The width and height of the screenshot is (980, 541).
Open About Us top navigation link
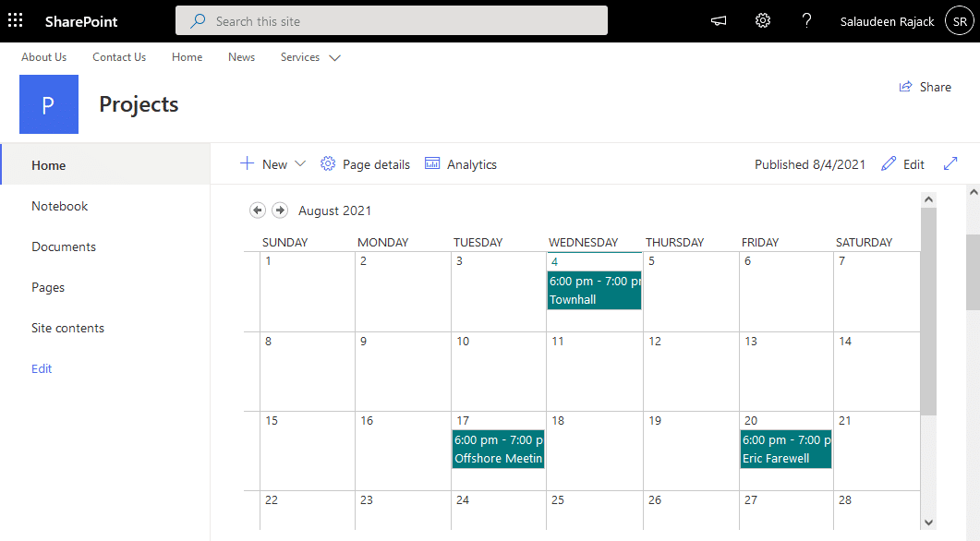coord(44,57)
